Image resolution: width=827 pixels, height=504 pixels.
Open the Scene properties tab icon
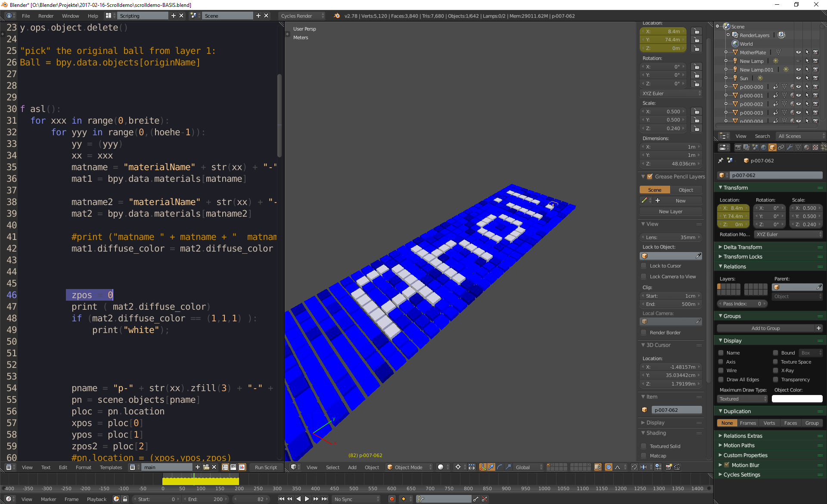[755, 147]
